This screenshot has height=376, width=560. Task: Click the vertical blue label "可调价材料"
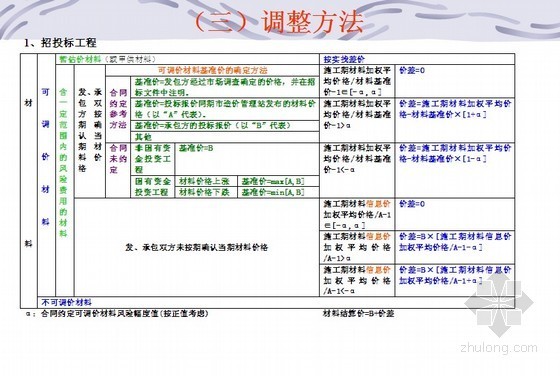coord(46,156)
